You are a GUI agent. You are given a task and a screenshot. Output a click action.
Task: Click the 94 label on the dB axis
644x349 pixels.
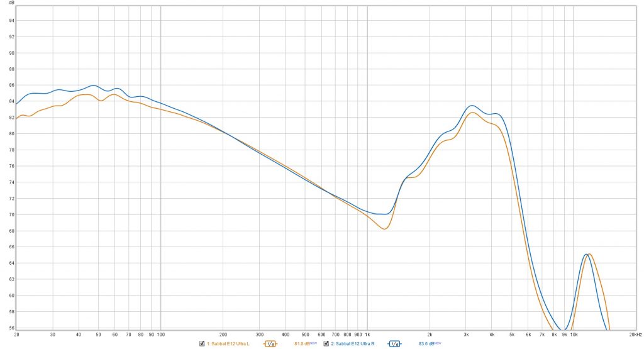[x=11, y=20]
